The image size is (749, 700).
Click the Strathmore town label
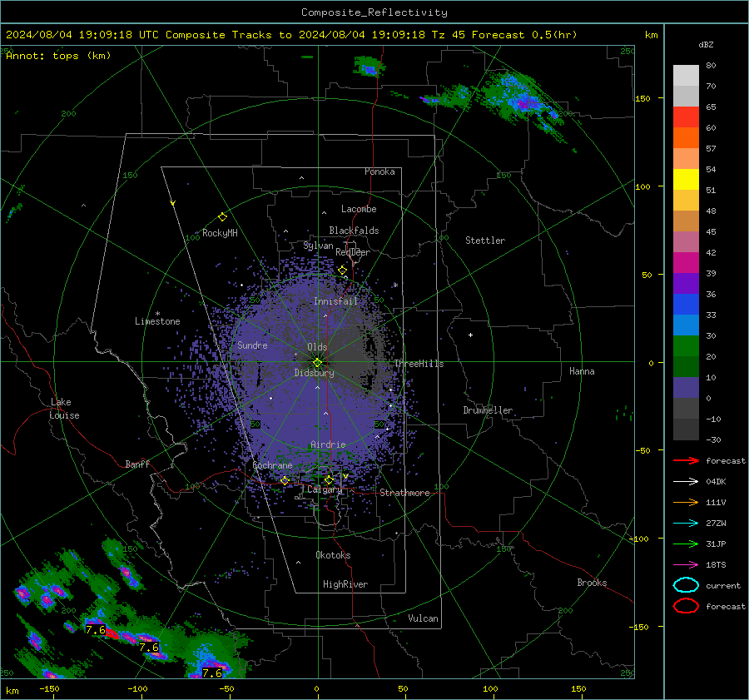click(x=404, y=493)
